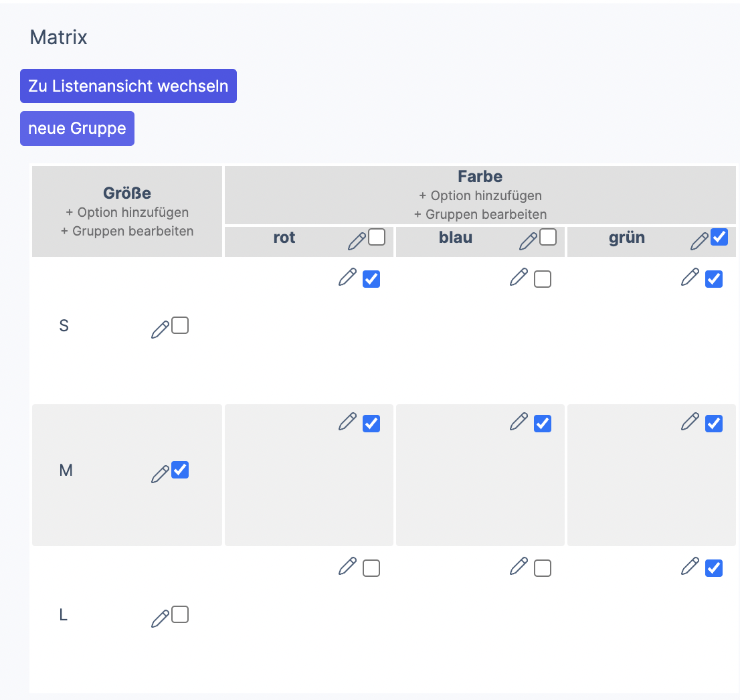740x700 pixels.
Task: Add an option under Größe
Action: pos(127,212)
